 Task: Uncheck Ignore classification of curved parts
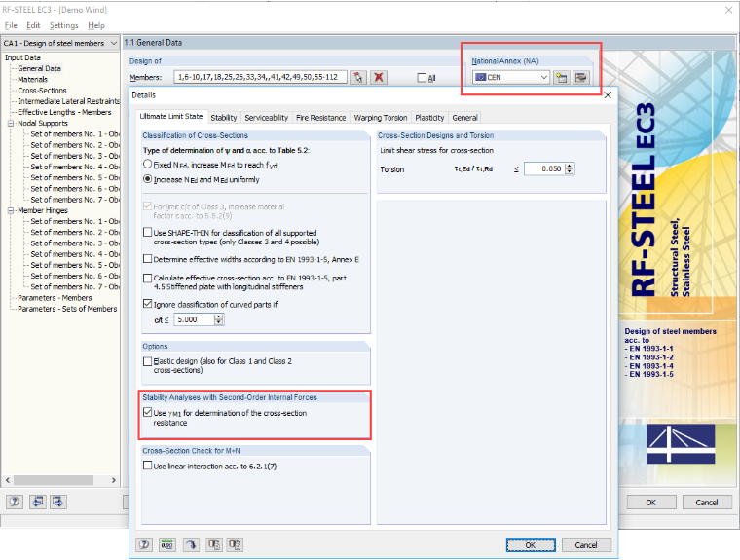(x=148, y=304)
